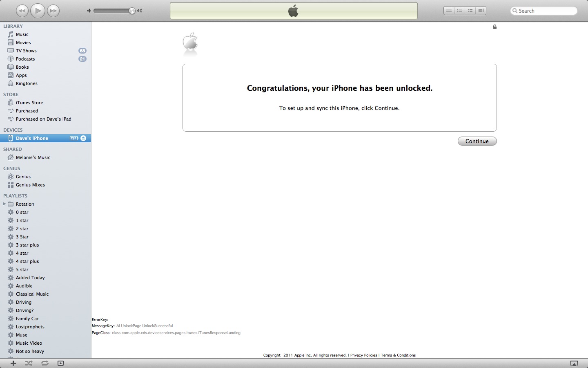Click the AirPlay icon
This screenshot has width=588, height=368.
point(574,363)
